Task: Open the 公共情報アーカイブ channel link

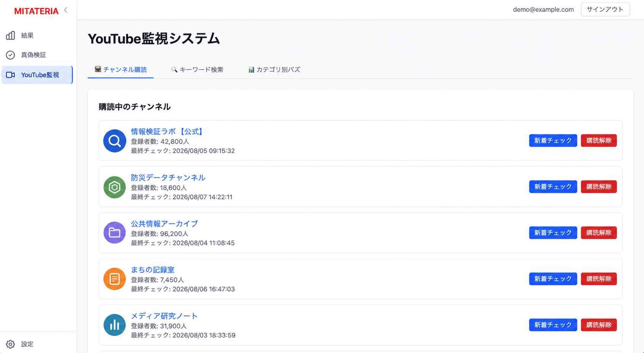Action: tap(164, 223)
